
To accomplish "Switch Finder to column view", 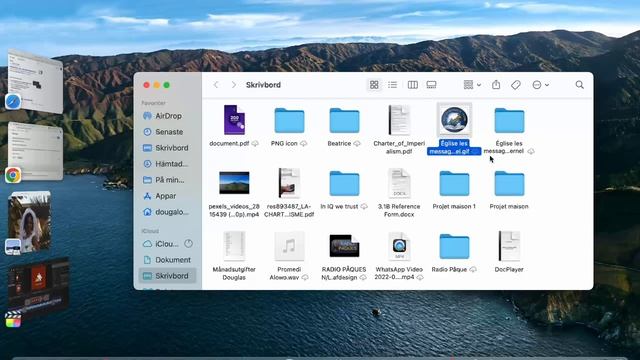I will click(413, 84).
